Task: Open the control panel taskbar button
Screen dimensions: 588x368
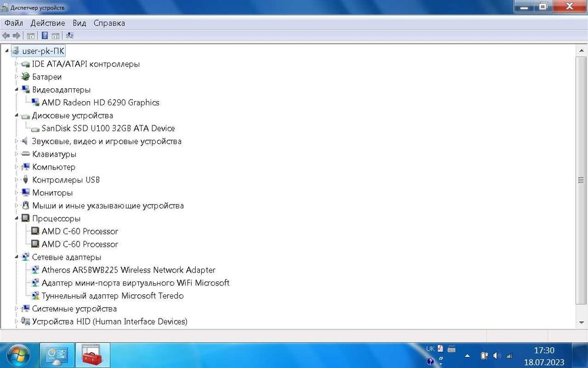Action: click(57, 355)
